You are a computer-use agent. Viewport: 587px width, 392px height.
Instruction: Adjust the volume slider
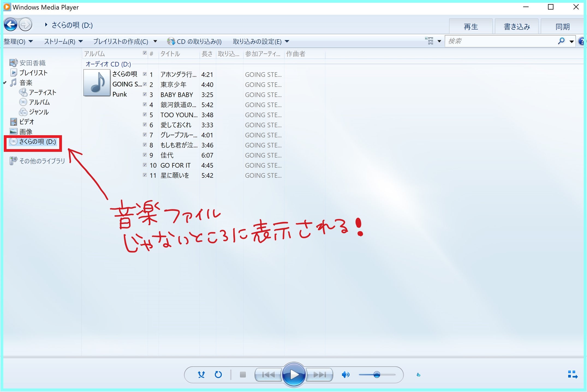click(x=377, y=375)
